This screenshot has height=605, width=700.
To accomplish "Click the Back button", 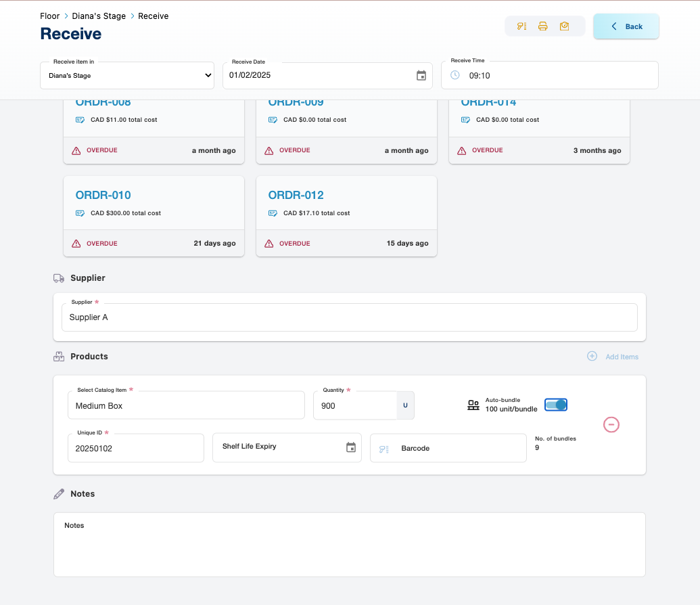I will pos(626,26).
